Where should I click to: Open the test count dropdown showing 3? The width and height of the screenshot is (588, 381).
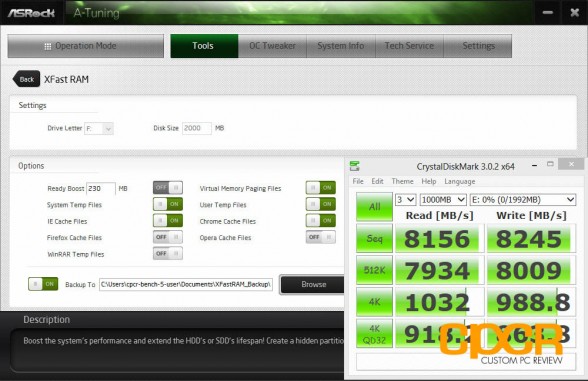[x=405, y=200]
